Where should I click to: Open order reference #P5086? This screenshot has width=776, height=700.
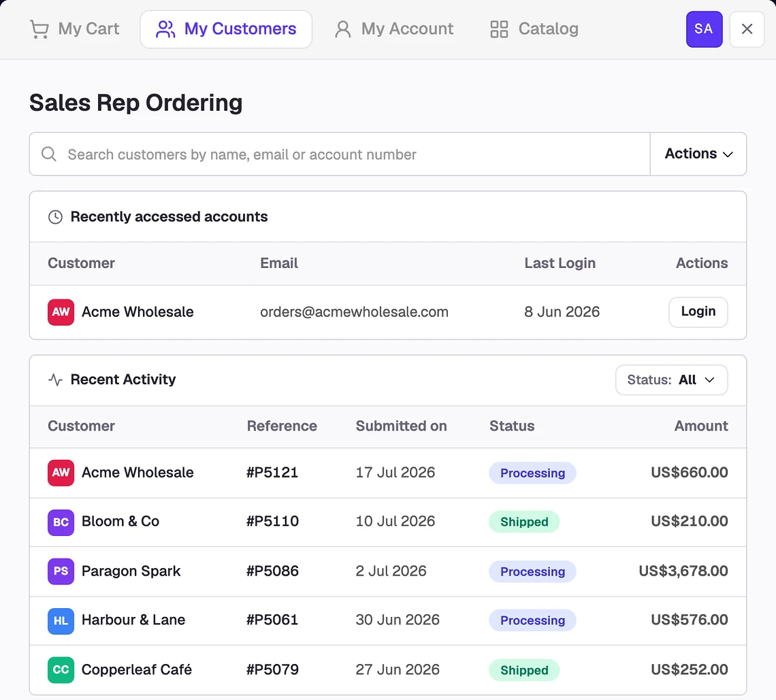pyautogui.click(x=273, y=571)
